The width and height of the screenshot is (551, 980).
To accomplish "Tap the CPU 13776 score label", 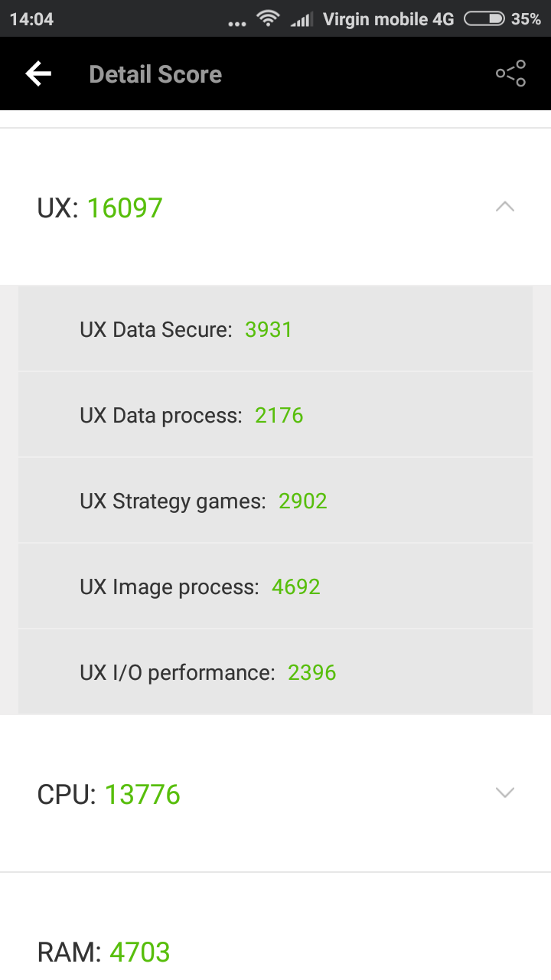I will coord(109,795).
